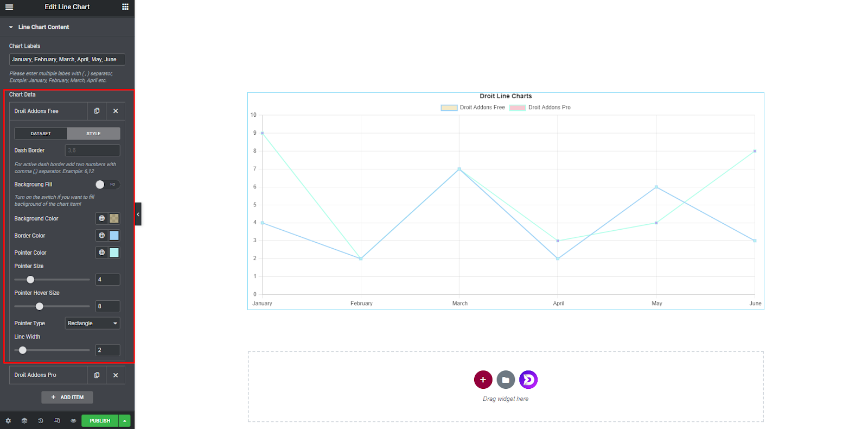The image size is (868, 429).
Task: Open the widgets grid panel icon
Action: point(125,7)
